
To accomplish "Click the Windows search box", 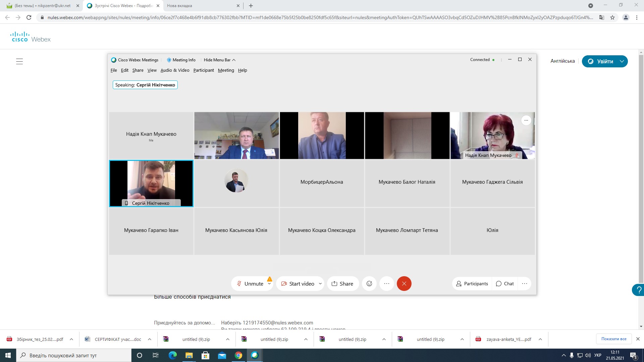I will tap(74, 355).
